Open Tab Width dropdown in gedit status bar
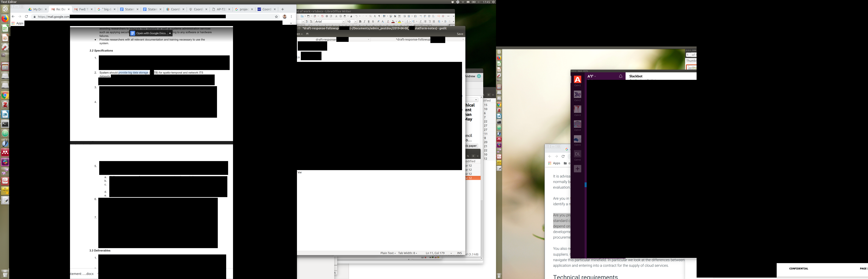The width and height of the screenshot is (868, 279). coord(407,253)
